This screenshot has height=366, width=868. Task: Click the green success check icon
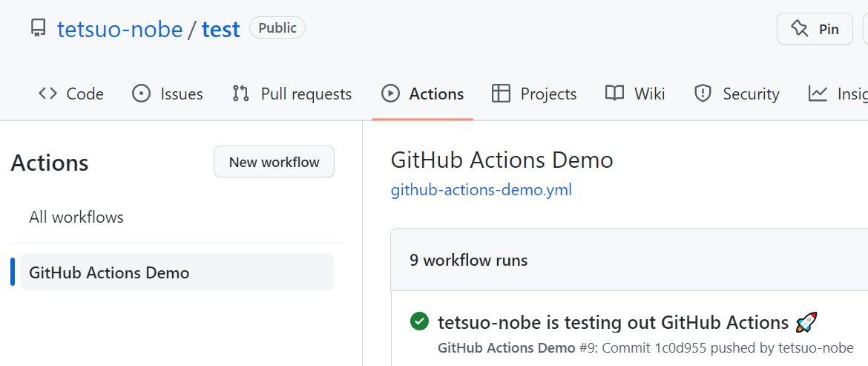tap(419, 321)
